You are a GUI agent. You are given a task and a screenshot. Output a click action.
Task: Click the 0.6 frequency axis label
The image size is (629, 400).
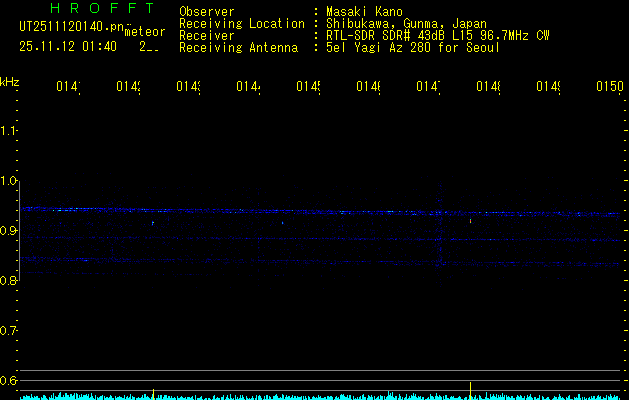click(9, 381)
